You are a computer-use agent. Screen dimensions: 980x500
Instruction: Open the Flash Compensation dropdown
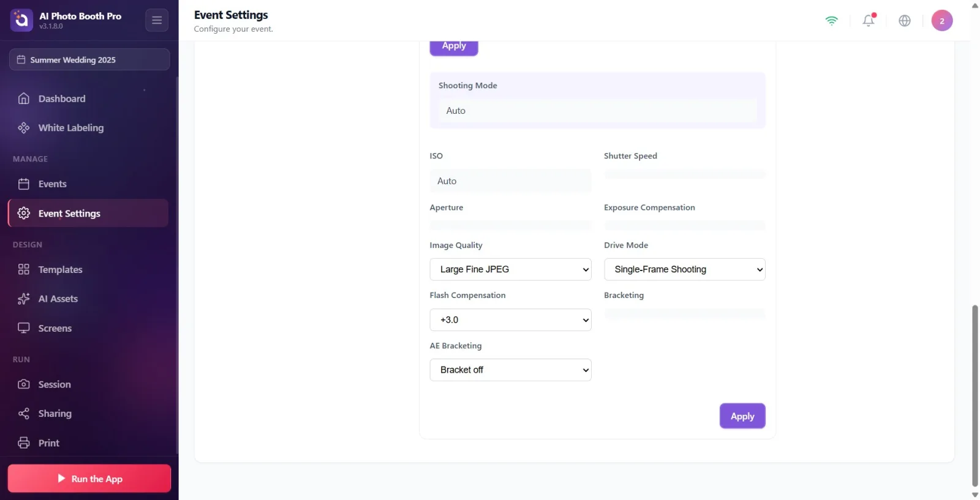[x=510, y=320]
